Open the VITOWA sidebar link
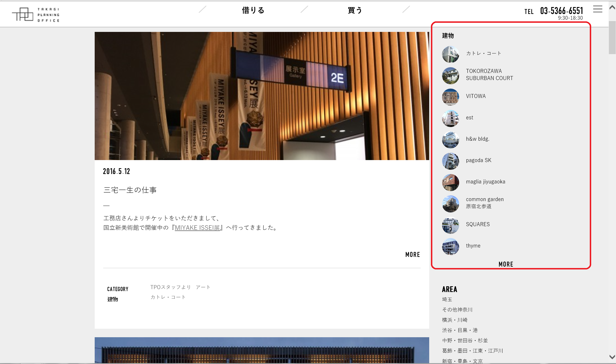Screen dimensions: 616x364 476,96
